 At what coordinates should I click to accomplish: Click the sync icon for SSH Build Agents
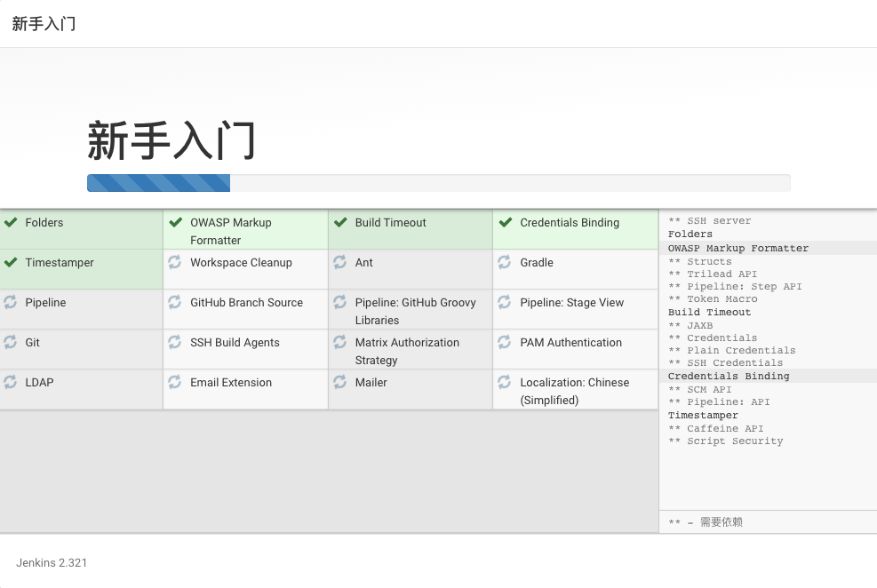point(175,341)
